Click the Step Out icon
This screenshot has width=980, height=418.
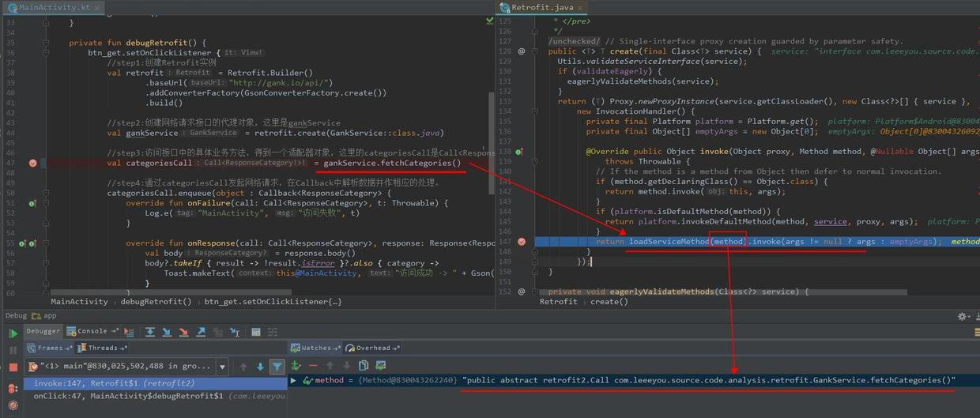201,332
